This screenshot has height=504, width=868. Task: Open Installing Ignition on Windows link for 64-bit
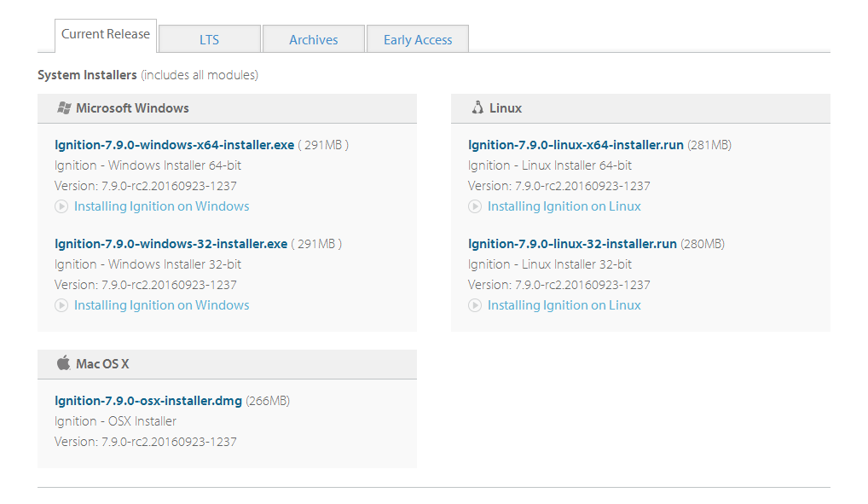161,206
